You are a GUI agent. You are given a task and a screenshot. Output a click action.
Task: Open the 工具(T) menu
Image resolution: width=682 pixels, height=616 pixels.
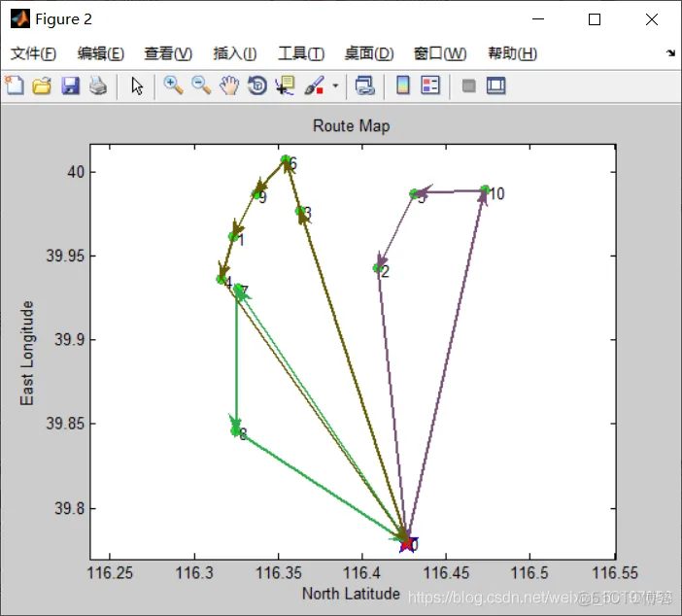[301, 53]
